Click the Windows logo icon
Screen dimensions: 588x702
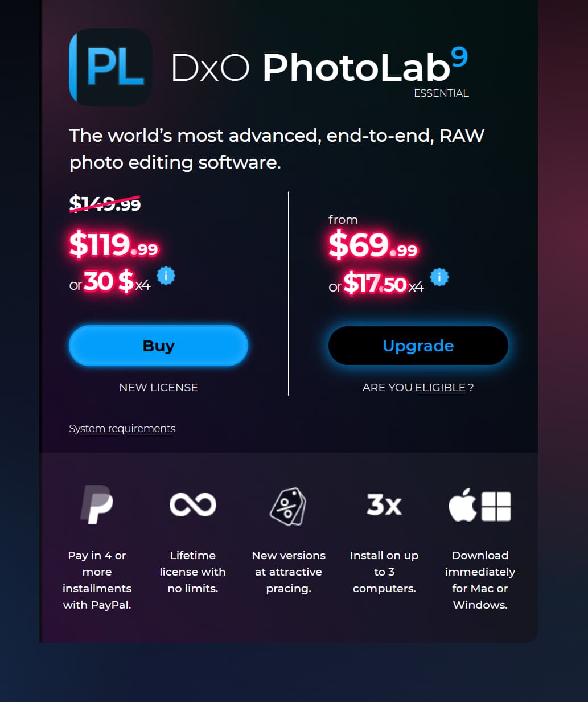(x=496, y=506)
